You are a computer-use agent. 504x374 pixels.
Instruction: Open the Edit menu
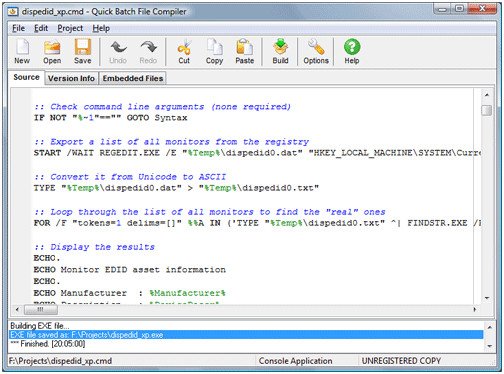[x=41, y=28]
